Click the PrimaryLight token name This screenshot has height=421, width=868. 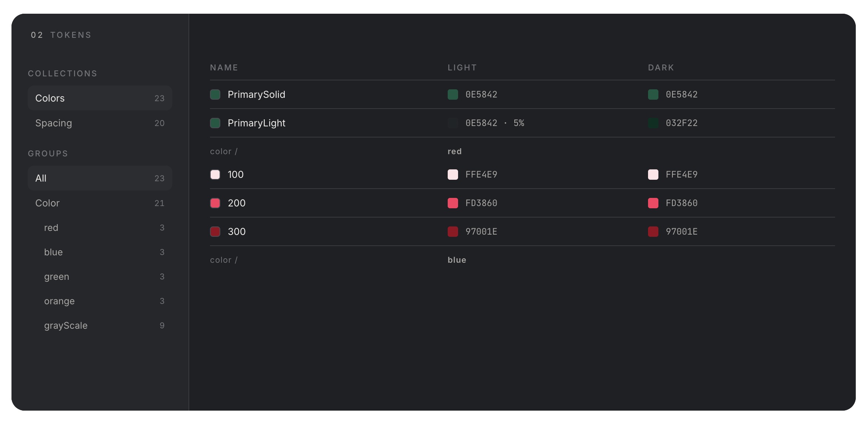[x=256, y=123]
